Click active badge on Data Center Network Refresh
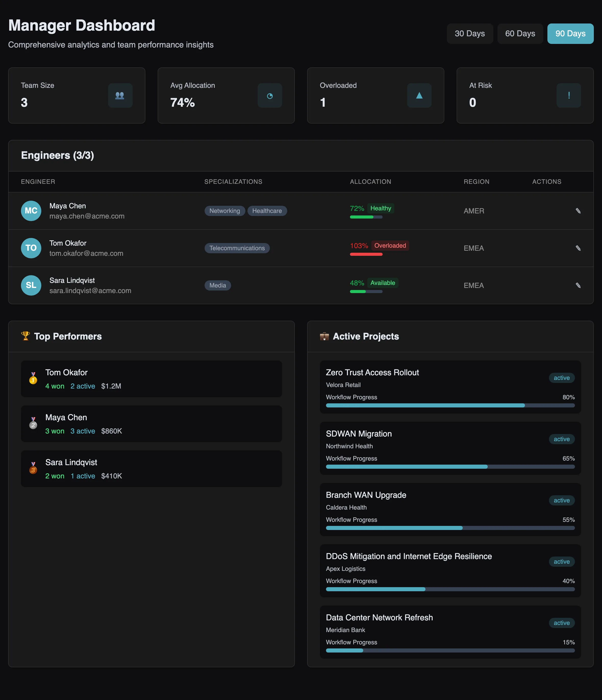Viewport: 602px width, 700px height. [562, 623]
